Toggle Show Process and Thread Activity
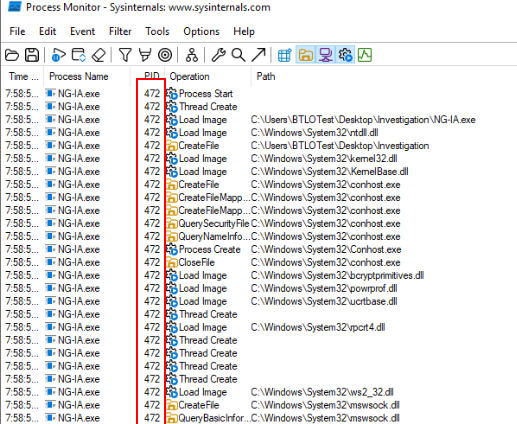The height and width of the screenshot is (424, 517). point(346,55)
